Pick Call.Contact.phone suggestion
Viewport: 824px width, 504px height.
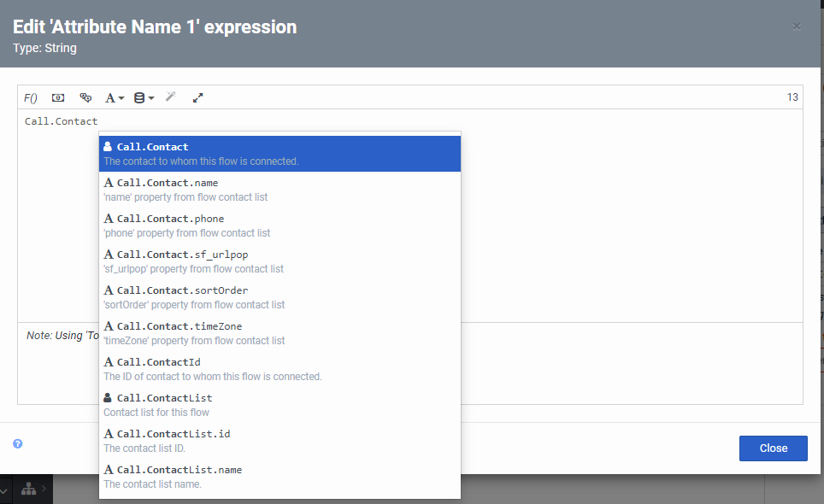[x=280, y=226]
